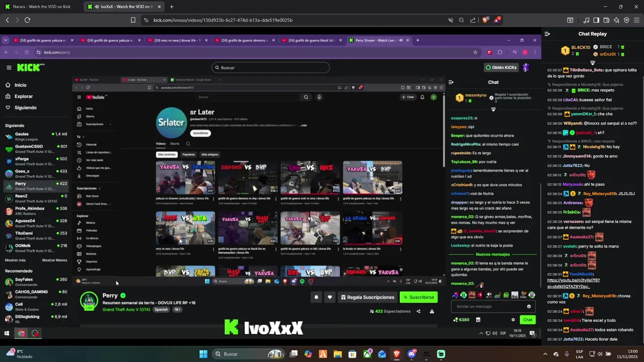The height and width of the screenshot is (362, 644).
Task: Open a new Brave tab
Action: 172,7
